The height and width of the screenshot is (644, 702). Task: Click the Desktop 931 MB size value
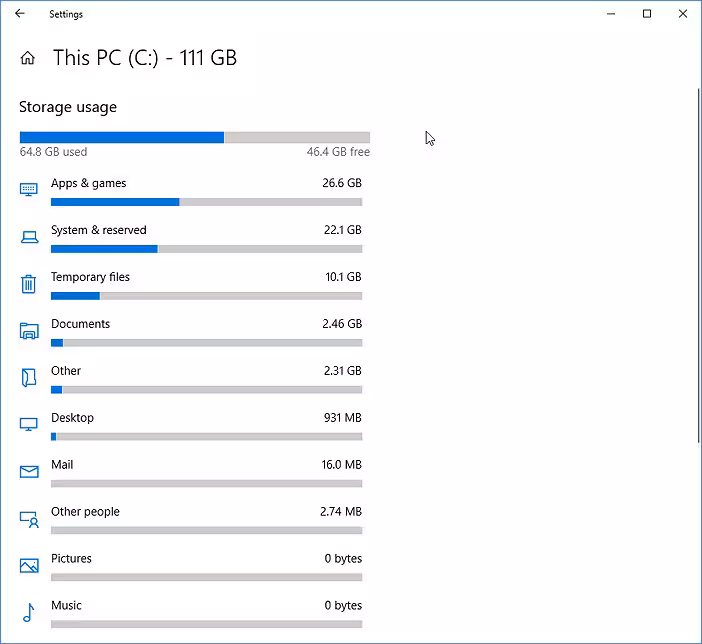tap(342, 418)
